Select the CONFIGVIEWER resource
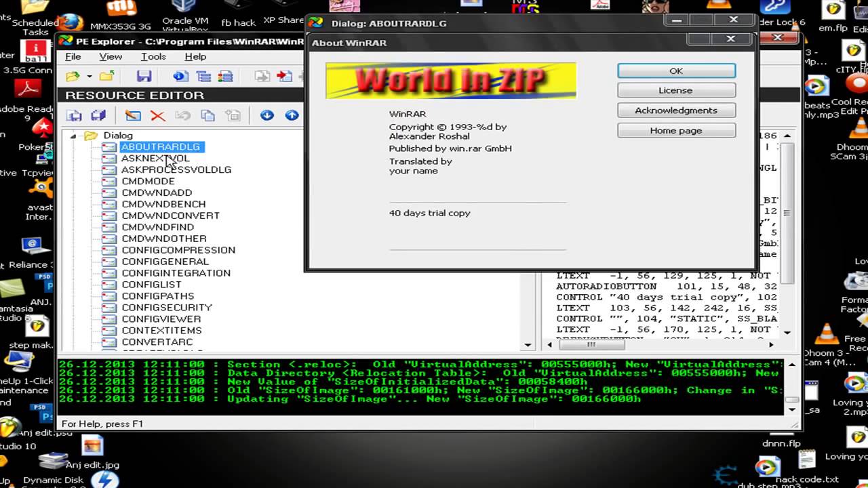Screen dimensions: 868x488 tap(161, 319)
